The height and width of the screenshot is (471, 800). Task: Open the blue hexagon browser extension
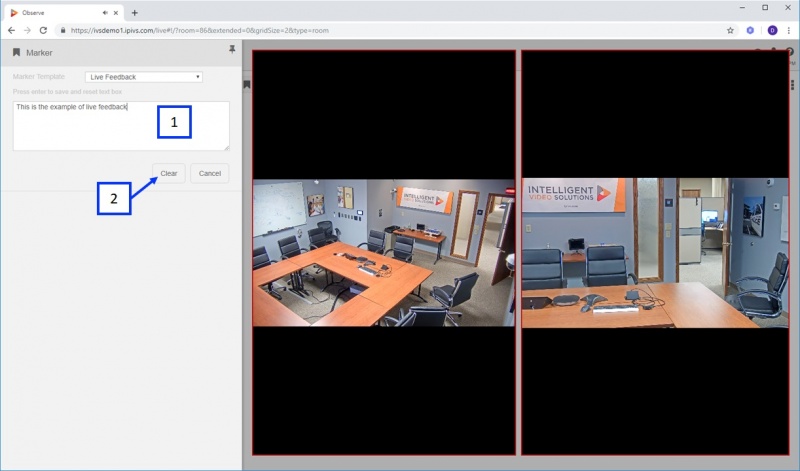click(x=750, y=31)
